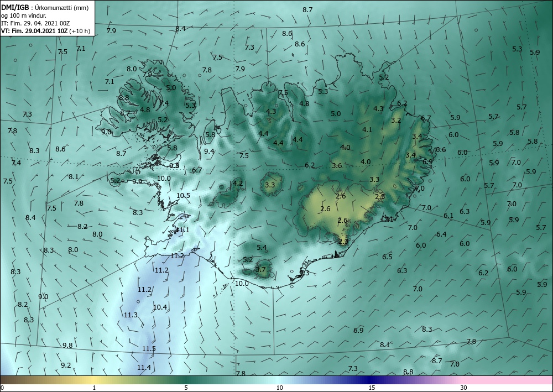Click the 3.2 value in east Iceland
This screenshot has width=553, height=392.
coord(396,120)
